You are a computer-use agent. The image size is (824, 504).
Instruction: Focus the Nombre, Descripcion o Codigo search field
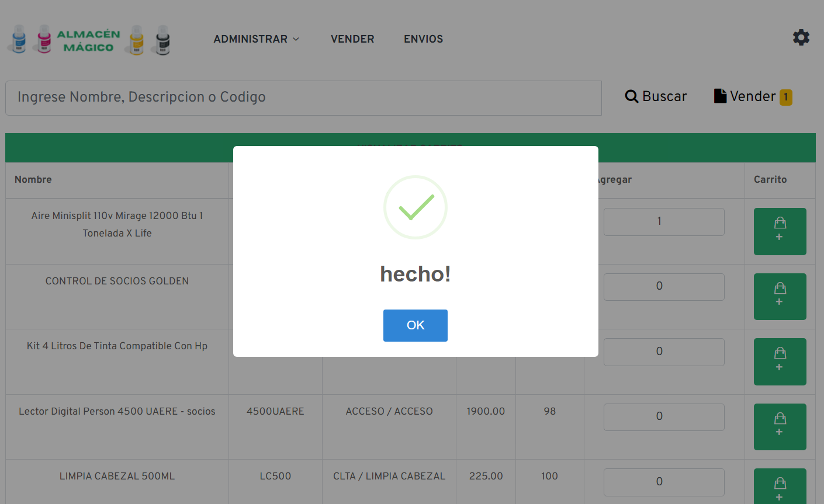[303, 98]
